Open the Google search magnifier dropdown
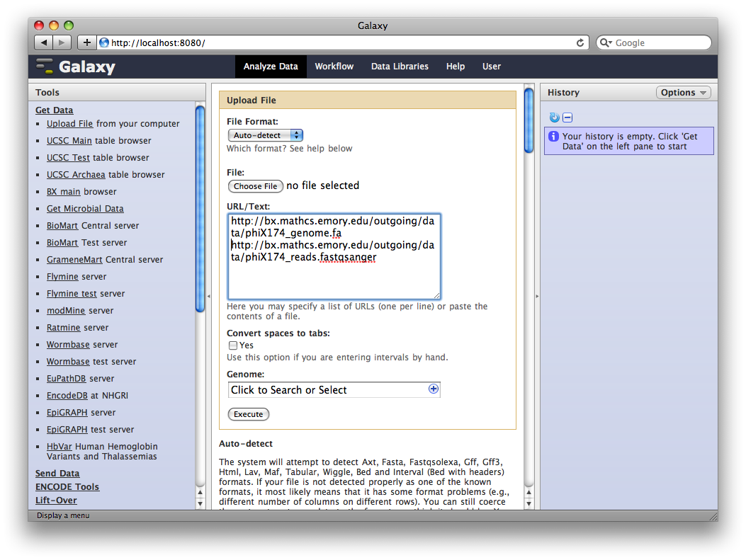 tap(606, 42)
